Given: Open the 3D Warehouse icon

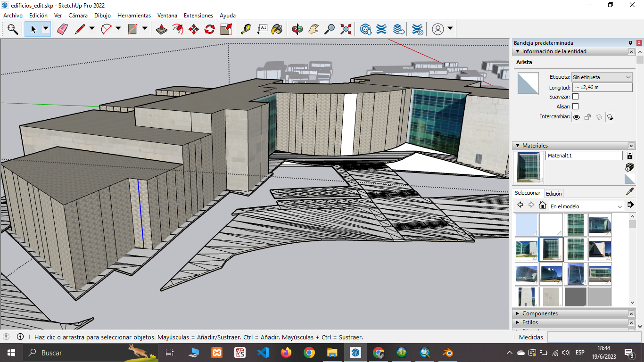Looking at the screenshot, I should [365, 29].
